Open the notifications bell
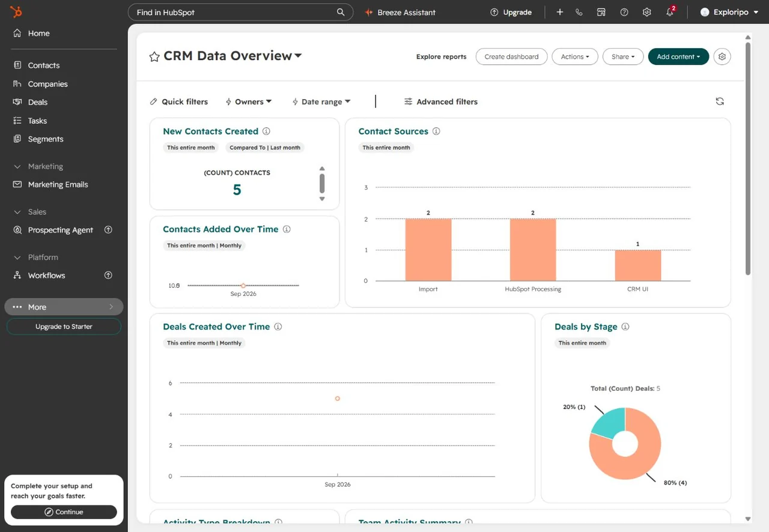769x532 pixels. pyautogui.click(x=670, y=12)
